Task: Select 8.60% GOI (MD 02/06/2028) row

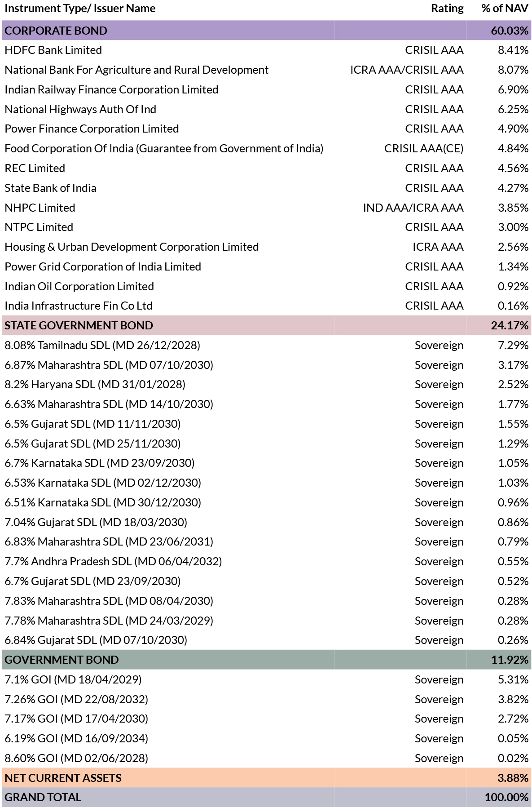Action: (76, 758)
